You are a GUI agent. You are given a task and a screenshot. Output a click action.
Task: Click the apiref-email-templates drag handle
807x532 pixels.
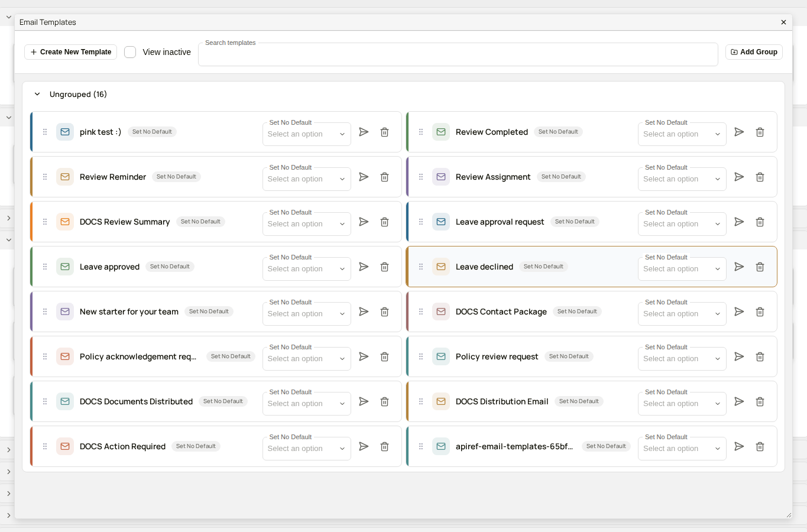421,446
